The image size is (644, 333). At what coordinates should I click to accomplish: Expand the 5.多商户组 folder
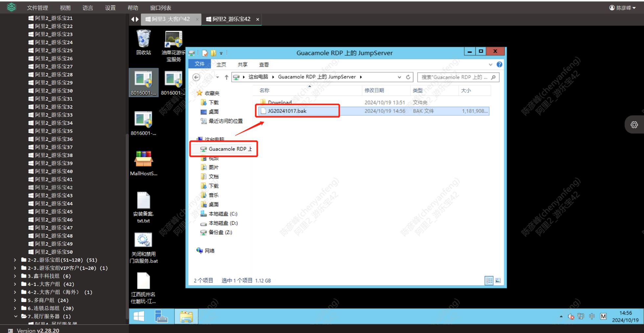[15, 300]
